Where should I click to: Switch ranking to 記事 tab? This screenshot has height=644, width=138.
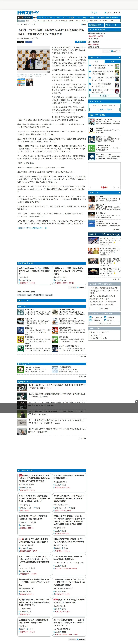pos(96,61)
